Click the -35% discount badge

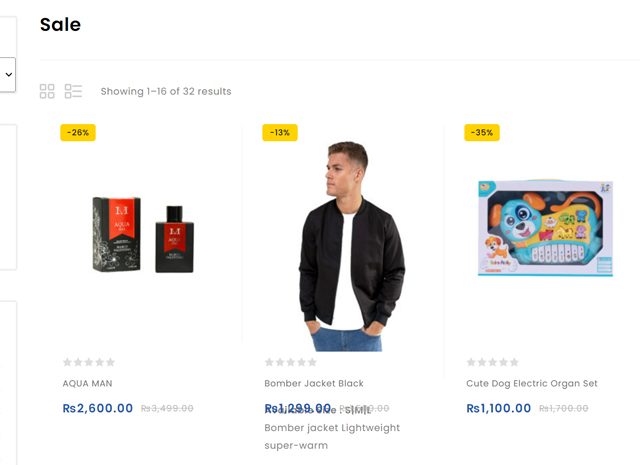[x=482, y=133]
